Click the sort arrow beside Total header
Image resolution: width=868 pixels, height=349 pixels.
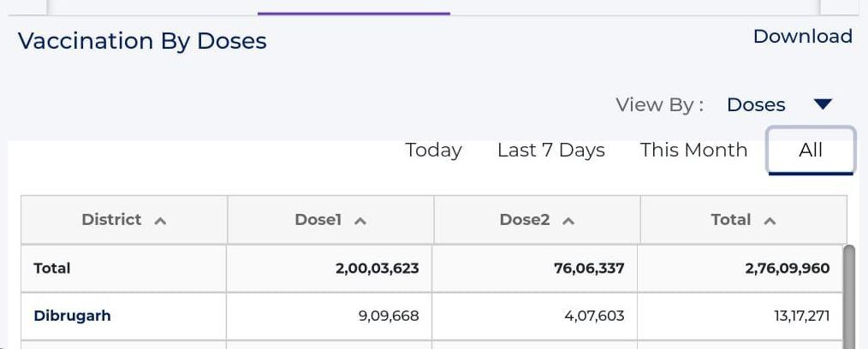pos(770,221)
